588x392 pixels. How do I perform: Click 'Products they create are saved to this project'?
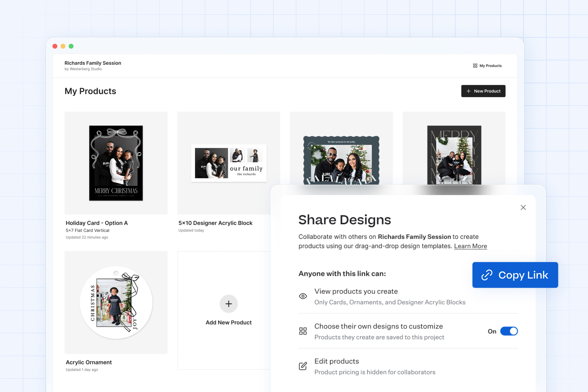pos(379,337)
